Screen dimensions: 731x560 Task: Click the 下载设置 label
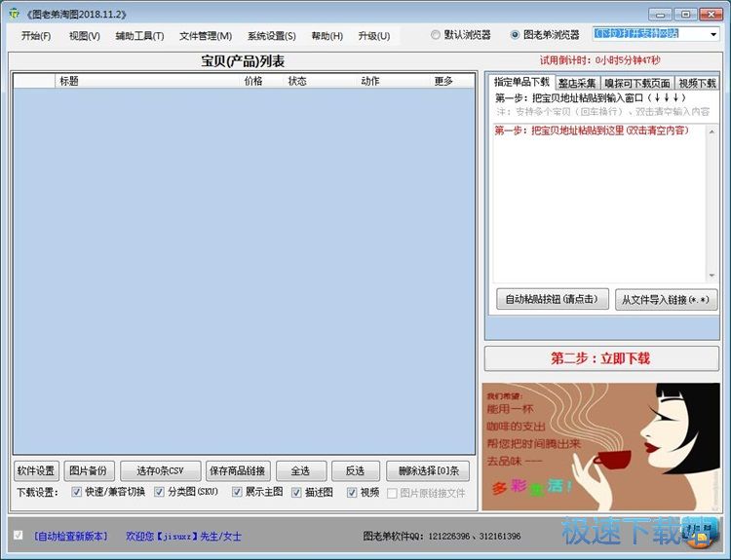coord(37,493)
